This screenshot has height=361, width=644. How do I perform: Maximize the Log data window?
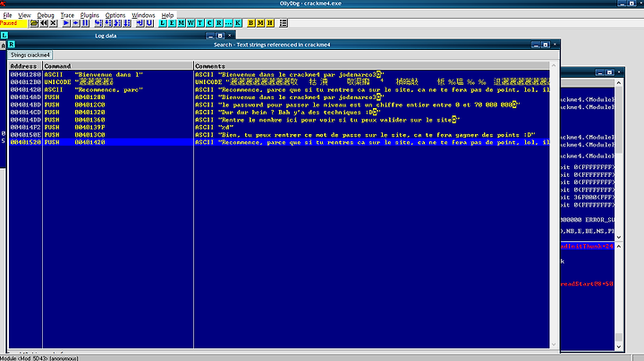pos(220,36)
